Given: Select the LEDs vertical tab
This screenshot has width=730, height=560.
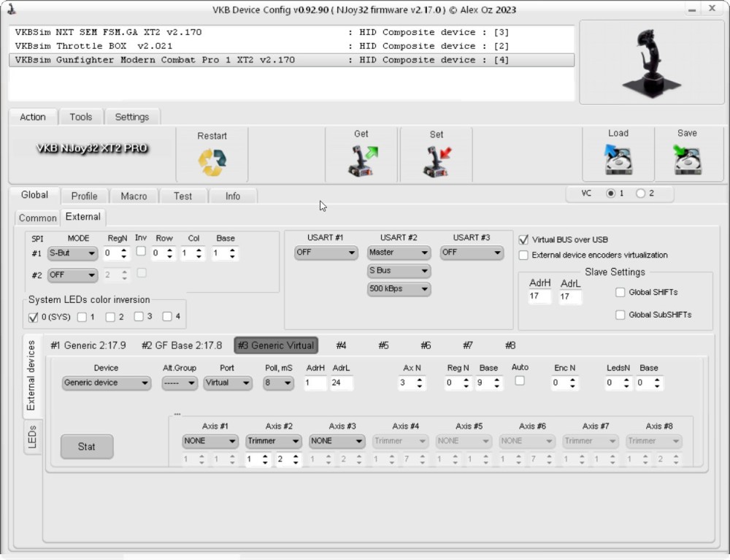Looking at the screenshot, I should click(32, 437).
